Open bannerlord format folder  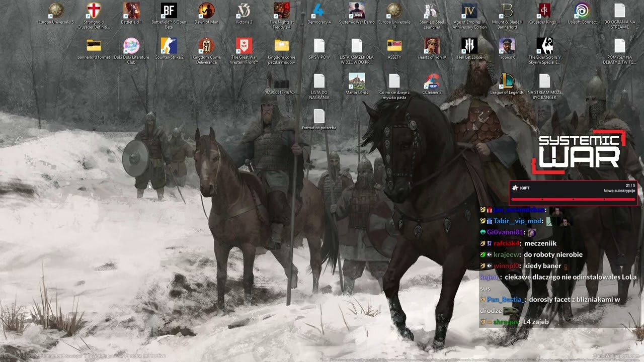94,49
